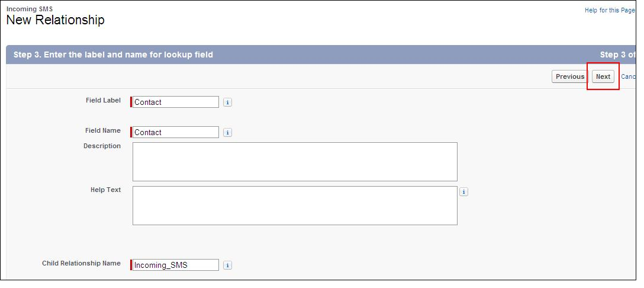Click the Cancel link
The image size is (644, 288).
click(629, 76)
